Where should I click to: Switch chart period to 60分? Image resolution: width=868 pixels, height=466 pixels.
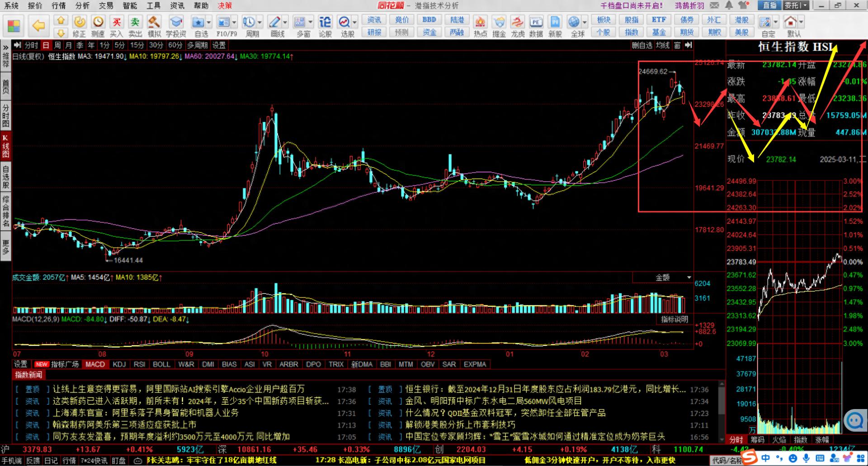click(175, 45)
